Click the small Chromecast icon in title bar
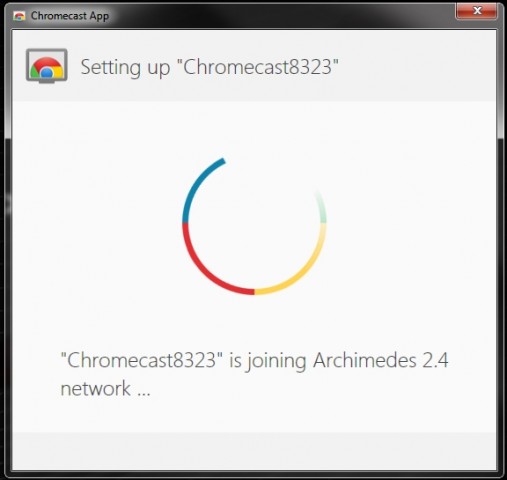This screenshot has width=507, height=480. (x=19, y=16)
